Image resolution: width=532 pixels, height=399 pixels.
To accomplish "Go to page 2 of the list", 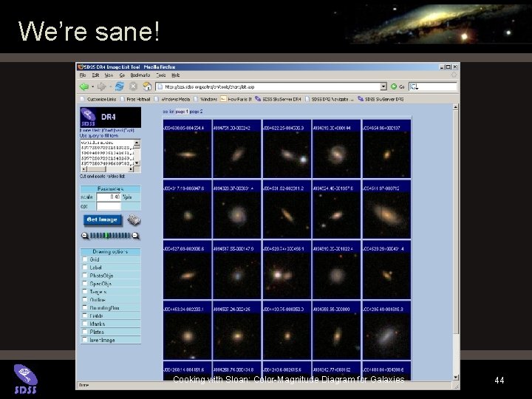I will (196, 112).
